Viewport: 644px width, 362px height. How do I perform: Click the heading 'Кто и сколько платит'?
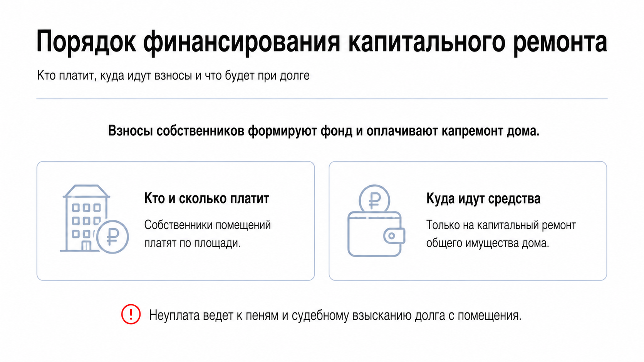pyautogui.click(x=206, y=199)
